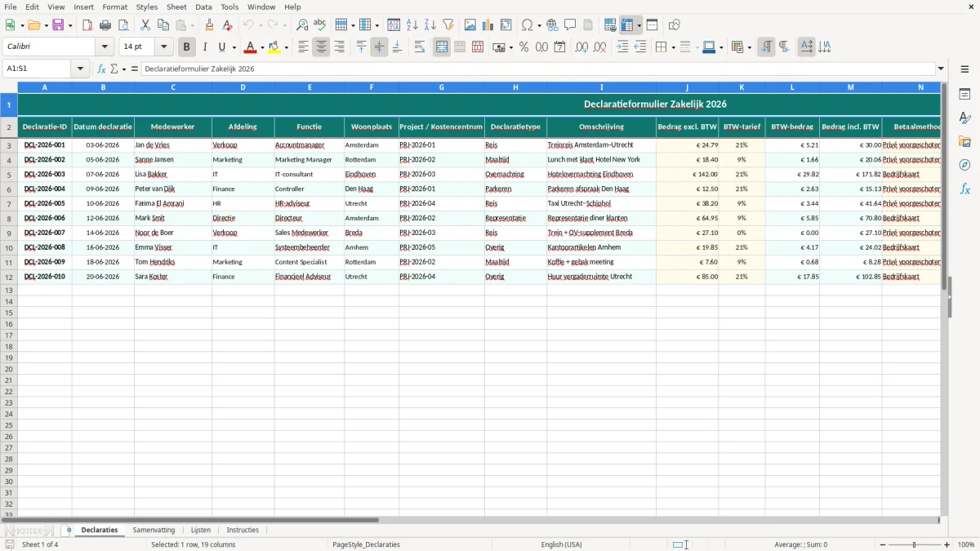
Task: Click the Name Box cell reference field
Action: 38,69
